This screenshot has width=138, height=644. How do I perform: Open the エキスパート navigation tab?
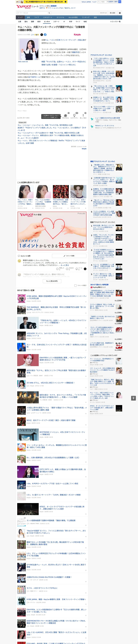coord(48,17)
